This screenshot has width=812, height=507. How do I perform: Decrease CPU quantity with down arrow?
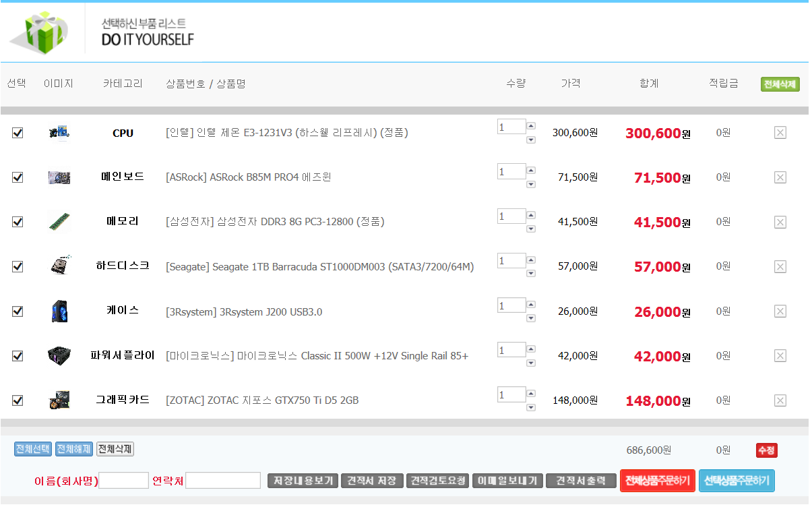pos(531,140)
